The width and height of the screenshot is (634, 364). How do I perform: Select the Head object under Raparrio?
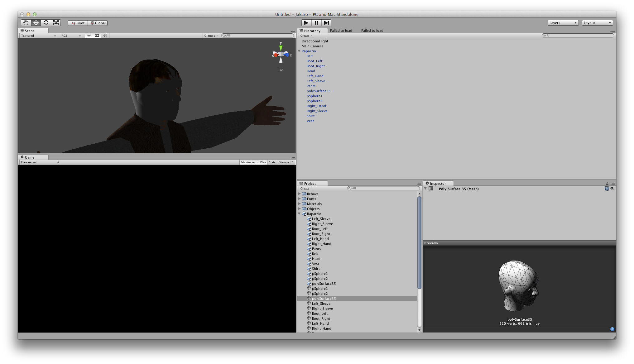pyautogui.click(x=311, y=71)
